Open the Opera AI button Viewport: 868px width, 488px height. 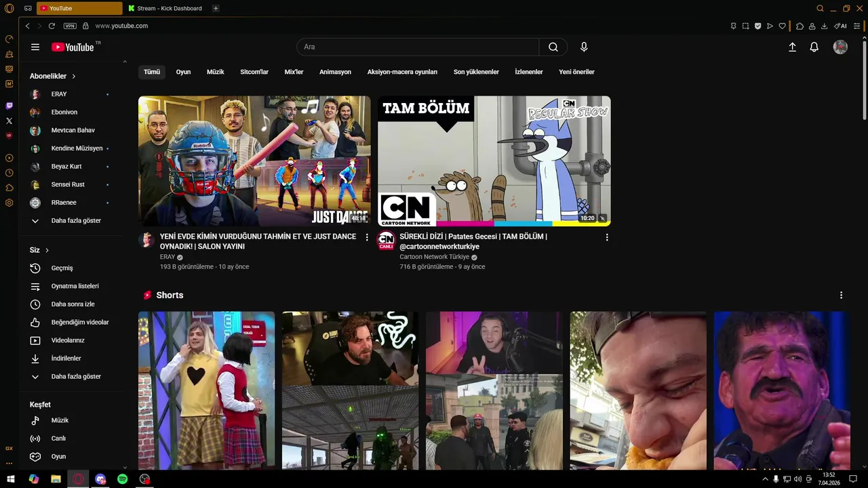tap(840, 26)
